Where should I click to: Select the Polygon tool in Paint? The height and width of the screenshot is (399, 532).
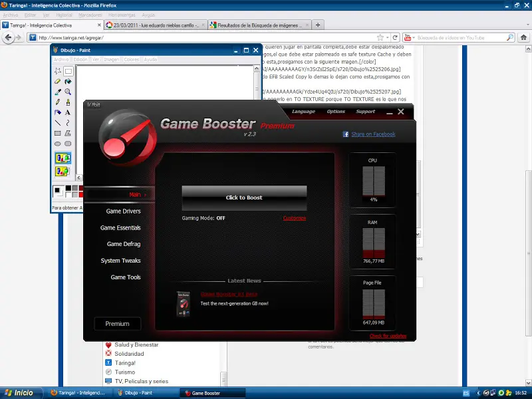click(68, 134)
